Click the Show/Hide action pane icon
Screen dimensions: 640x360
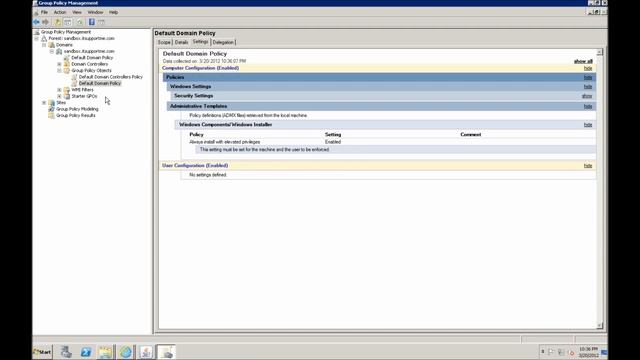tap(101, 22)
